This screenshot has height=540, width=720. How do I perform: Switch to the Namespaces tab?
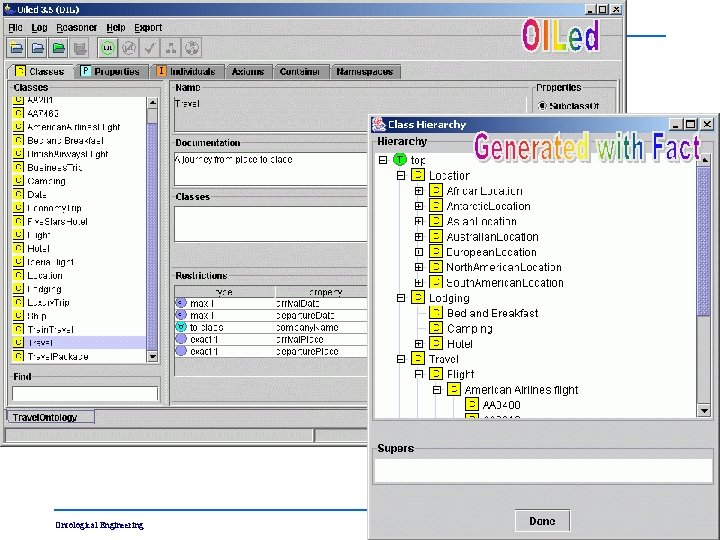pyautogui.click(x=365, y=72)
